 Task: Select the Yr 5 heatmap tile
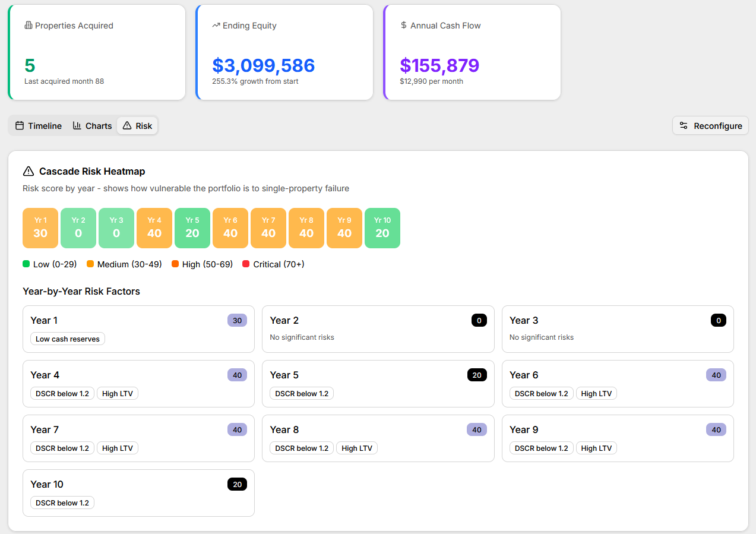tap(192, 228)
